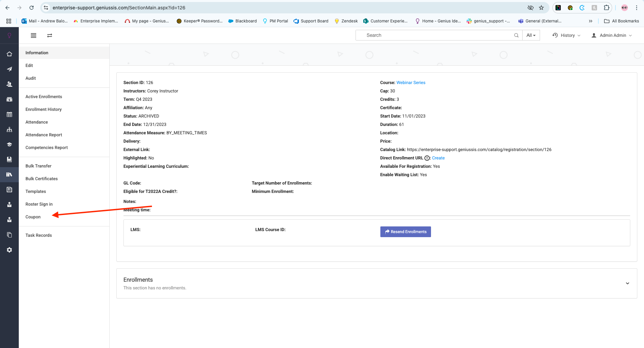Open the Webinar Series course link
Viewport: 644px width, 348px height.
(411, 83)
